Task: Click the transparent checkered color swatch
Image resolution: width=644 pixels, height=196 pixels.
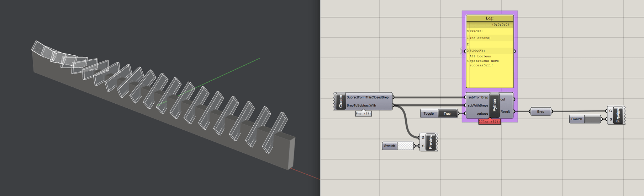Action: point(405,146)
